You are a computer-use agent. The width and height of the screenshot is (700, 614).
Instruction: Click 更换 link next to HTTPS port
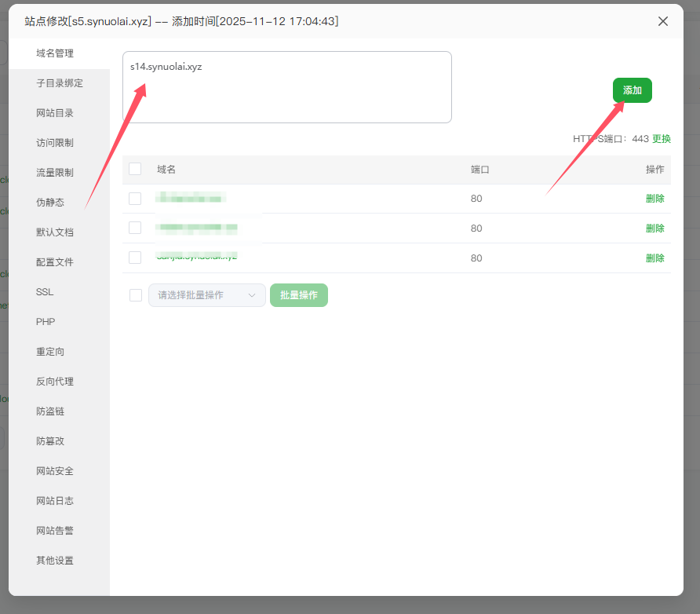point(662,139)
